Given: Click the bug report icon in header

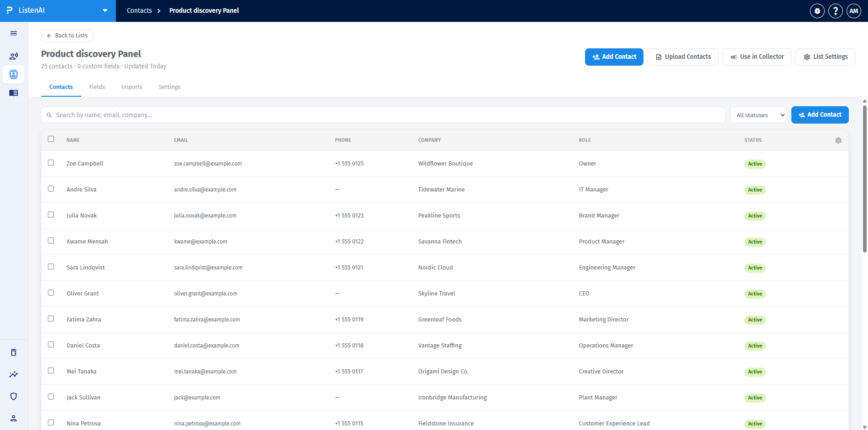Looking at the screenshot, I should click(x=817, y=11).
